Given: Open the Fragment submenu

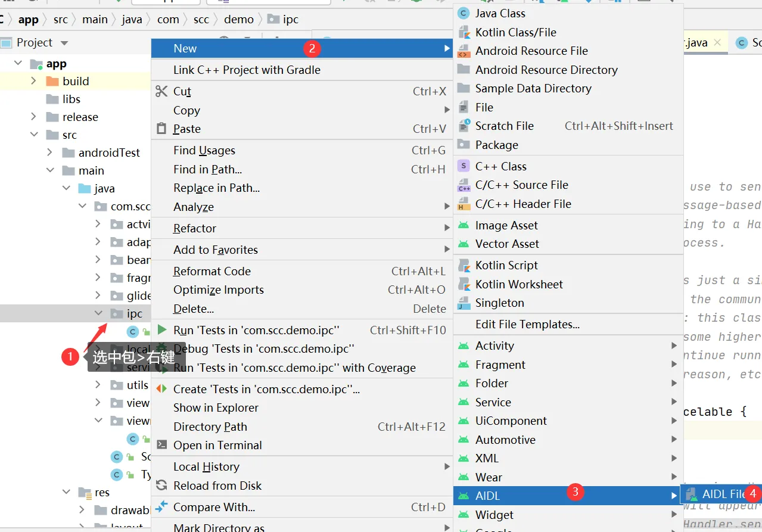Looking at the screenshot, I should coord(567,365).
